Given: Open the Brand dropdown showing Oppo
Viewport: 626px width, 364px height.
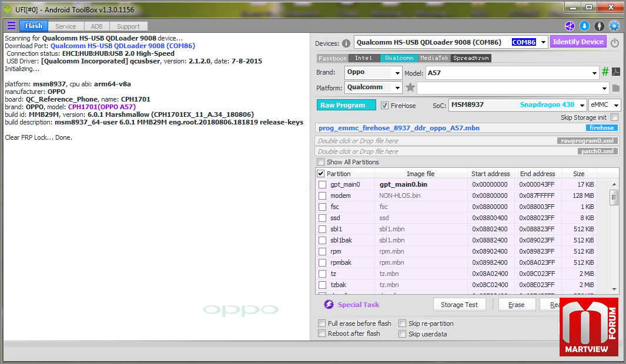Looking at the screenshot, I should tap(397, 73).
